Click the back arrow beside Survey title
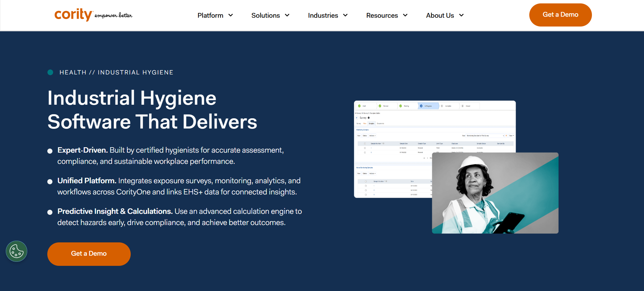 tap(357, 118)
